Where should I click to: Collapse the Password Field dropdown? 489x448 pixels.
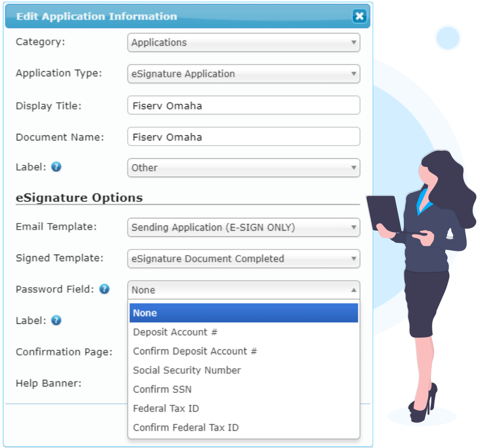[x=243, y=290]
